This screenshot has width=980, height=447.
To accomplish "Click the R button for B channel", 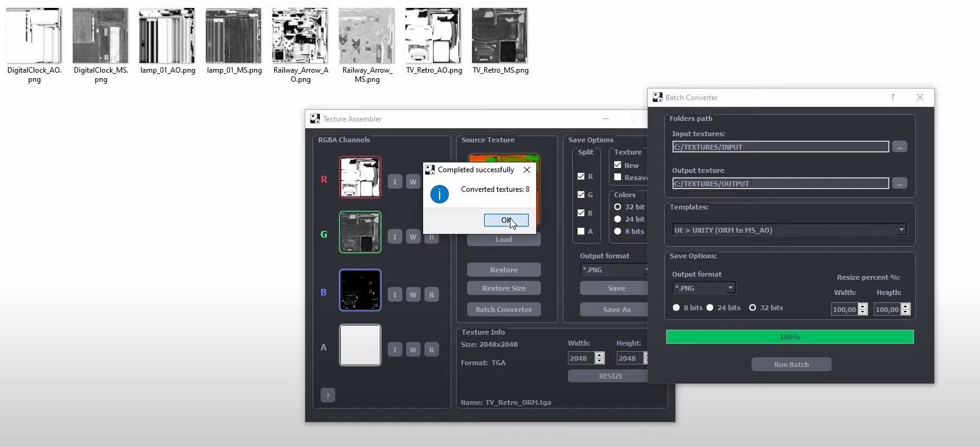I will (x=431, y=294).
